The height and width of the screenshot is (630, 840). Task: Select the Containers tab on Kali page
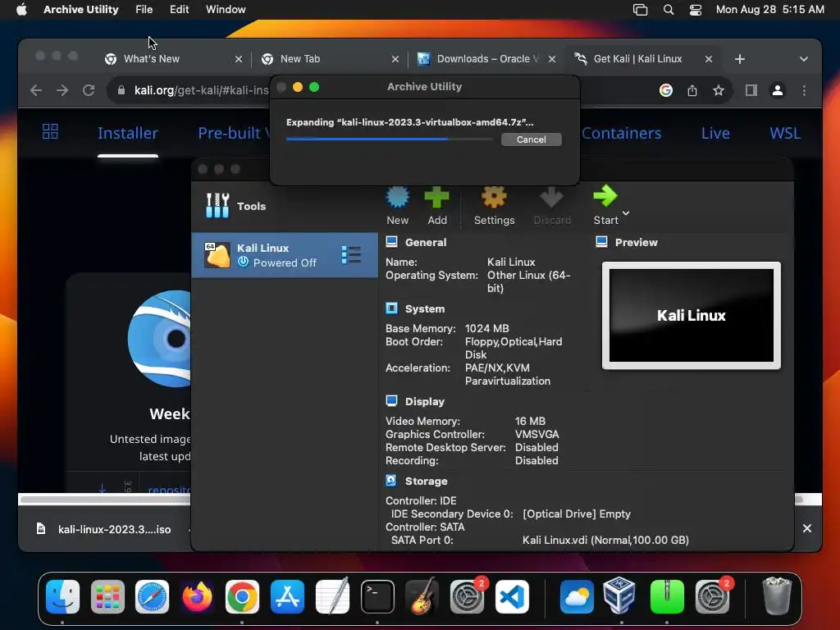[622, 133]
